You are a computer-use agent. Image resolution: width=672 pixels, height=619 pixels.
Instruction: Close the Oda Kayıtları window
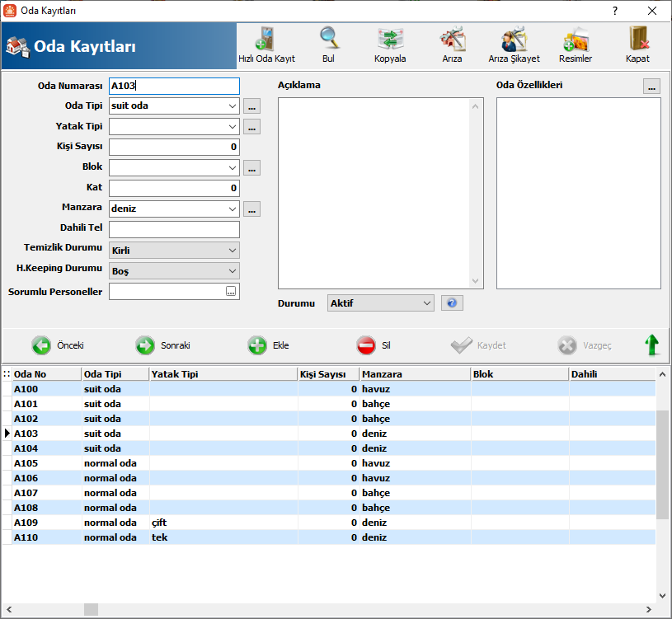(x=652, y=11)
